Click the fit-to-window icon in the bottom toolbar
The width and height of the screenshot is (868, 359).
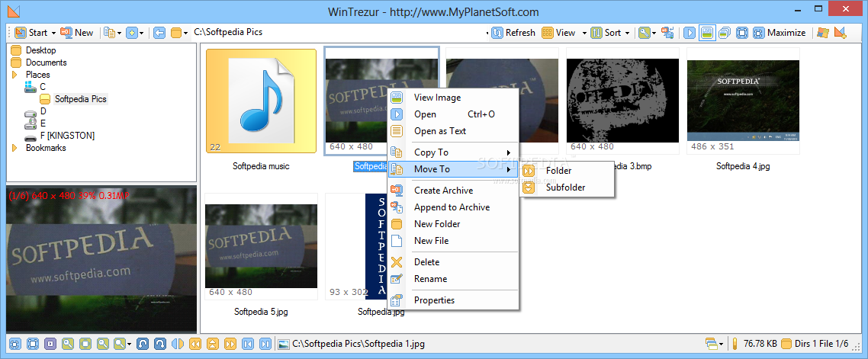(x=15, y=344)
